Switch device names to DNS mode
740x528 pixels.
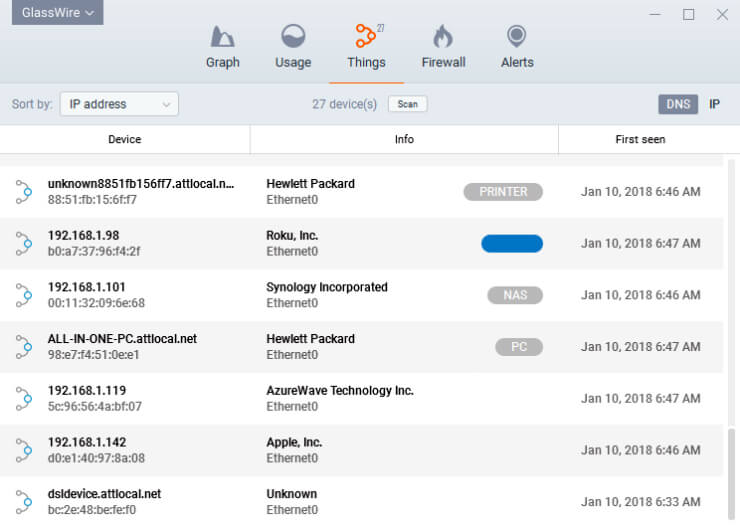pos(678,104)
